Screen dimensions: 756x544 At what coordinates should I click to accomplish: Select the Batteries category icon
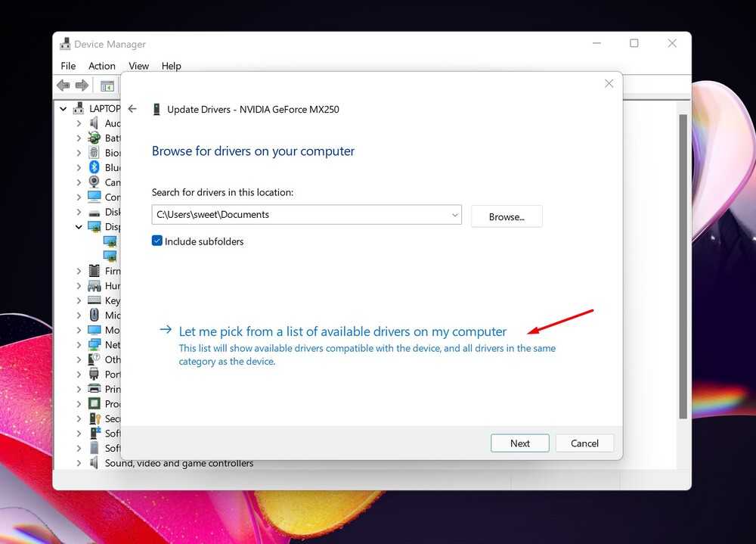pos(94,138)
